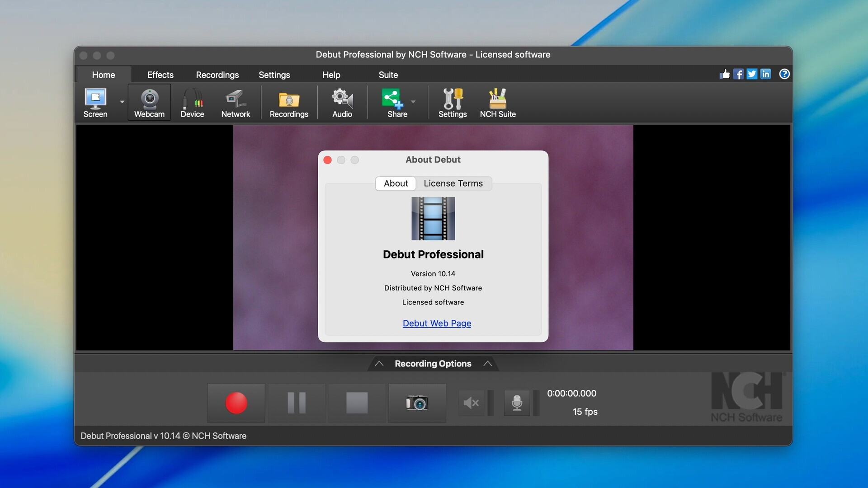Switch to the License Terms tab
The image size is (868, 488).
(453, 183)
